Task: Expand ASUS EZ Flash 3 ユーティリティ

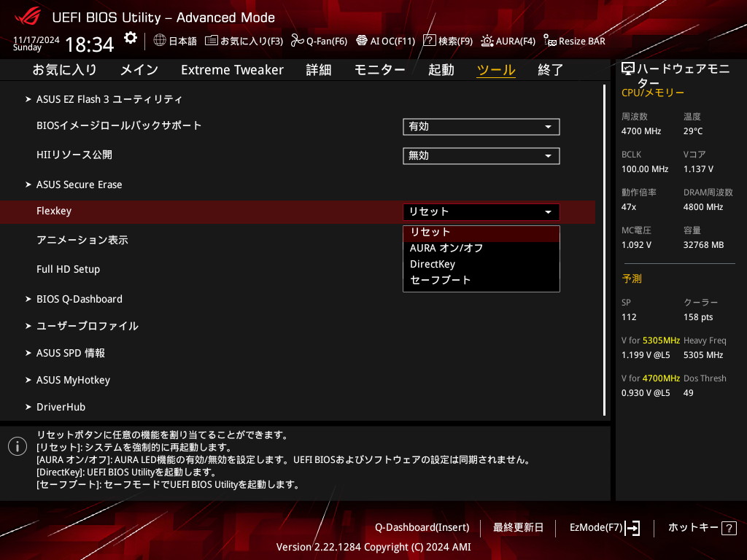Action: (x=109, y=99)
